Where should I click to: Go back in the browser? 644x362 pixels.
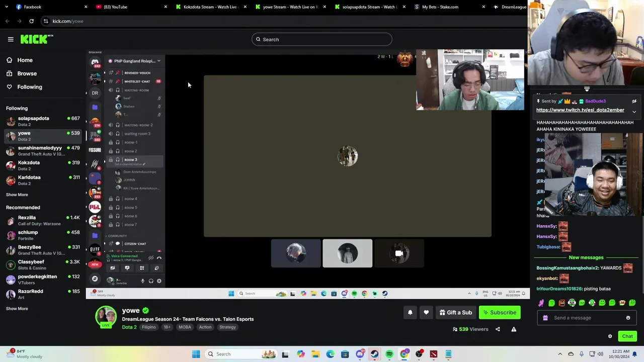click(x=7, y=21)
